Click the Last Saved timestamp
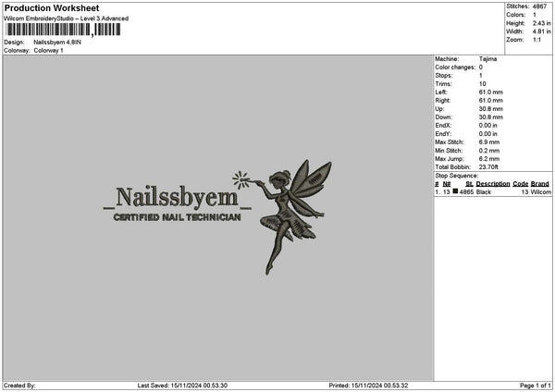The image size is (555, 392). [182, 386]
